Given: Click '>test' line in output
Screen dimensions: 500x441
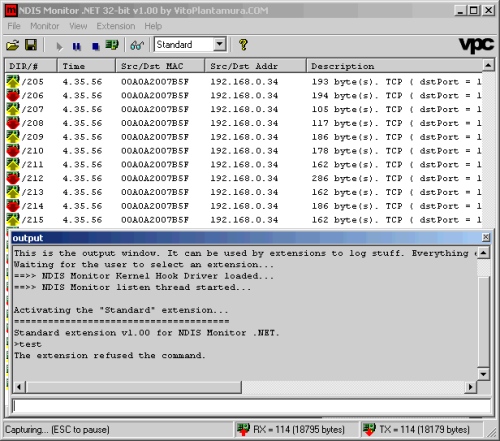Looking at the screenshot, I should pyautogui.click(x=28, y=344).
